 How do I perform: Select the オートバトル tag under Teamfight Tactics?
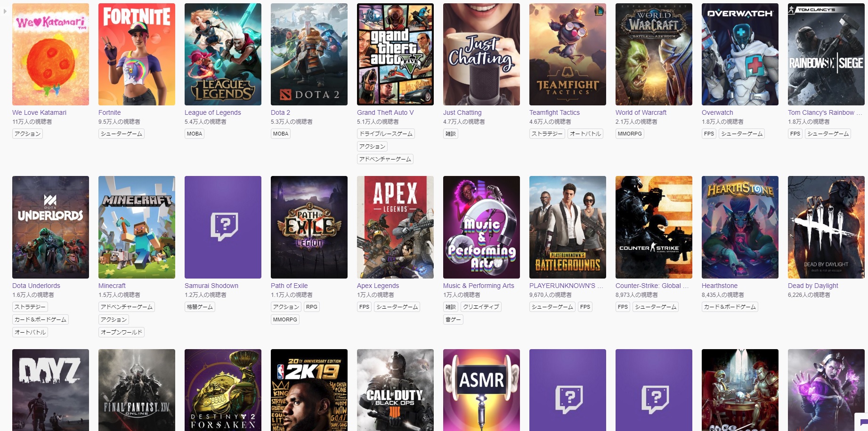tap(585, 134)
